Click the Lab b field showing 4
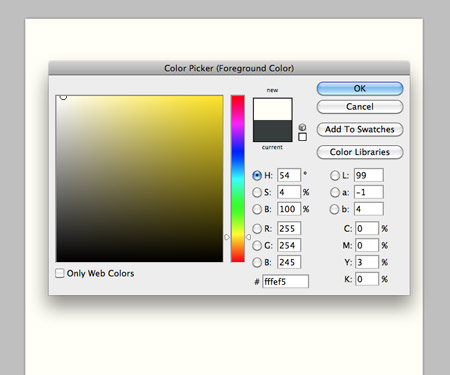450x375 pixels. [x=369, y=209]
